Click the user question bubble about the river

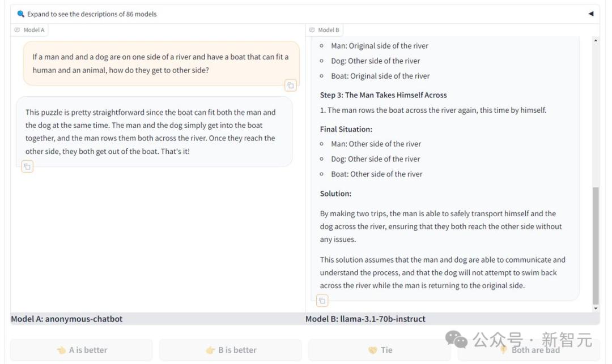point(160,63)
